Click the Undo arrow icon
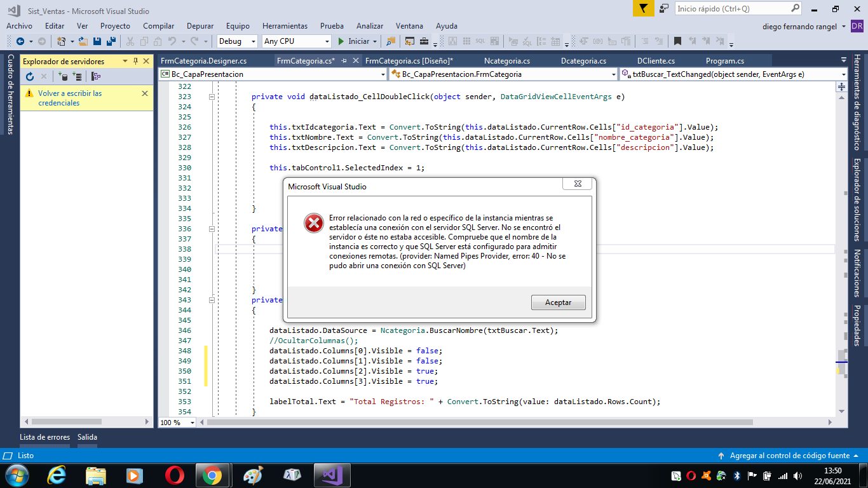 (x=172, y=41)
